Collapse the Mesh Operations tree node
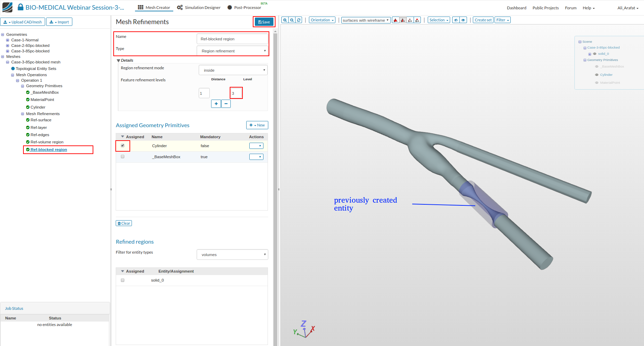The height and width of the screenshot is (346, 644). tap(13, 75)
